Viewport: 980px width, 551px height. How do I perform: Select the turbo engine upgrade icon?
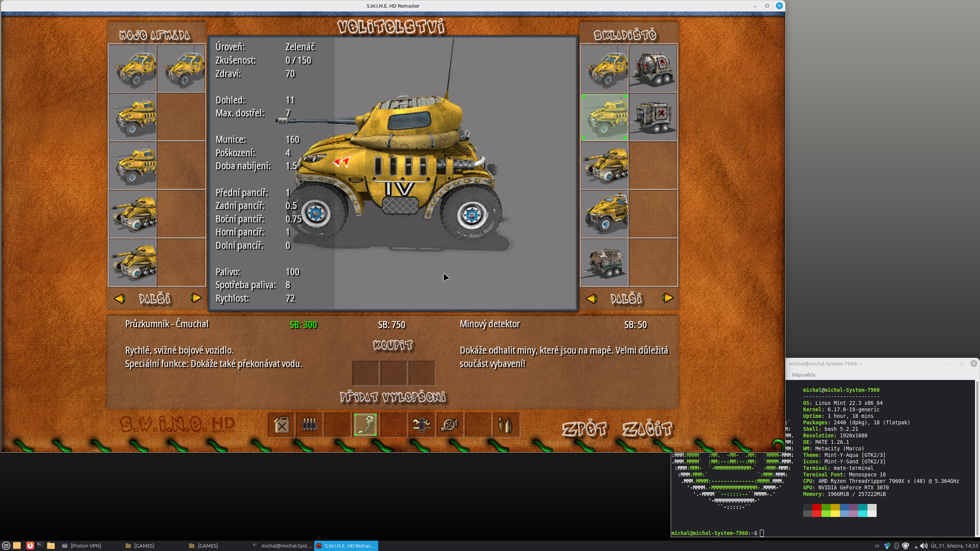click(x=449, y=425)
